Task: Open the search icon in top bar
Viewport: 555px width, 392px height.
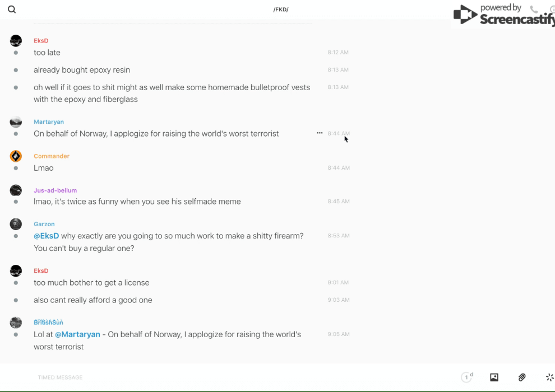Action: (12, 10)
